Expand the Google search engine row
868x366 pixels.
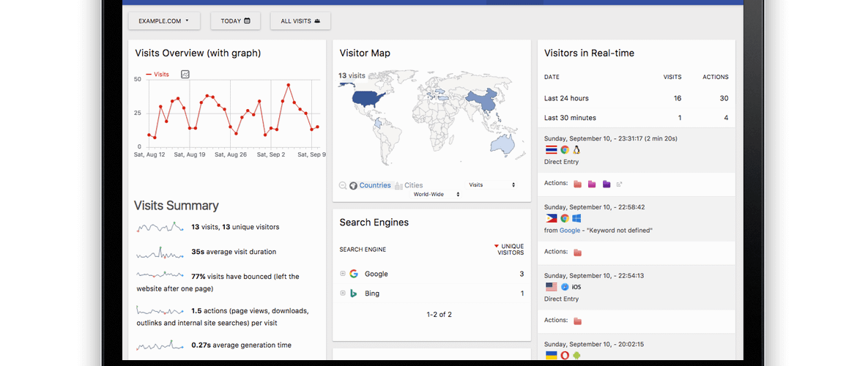pos(342,274)
